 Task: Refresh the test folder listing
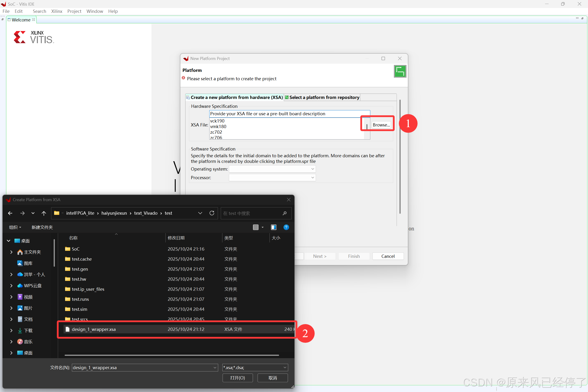(x=212, y=213)
